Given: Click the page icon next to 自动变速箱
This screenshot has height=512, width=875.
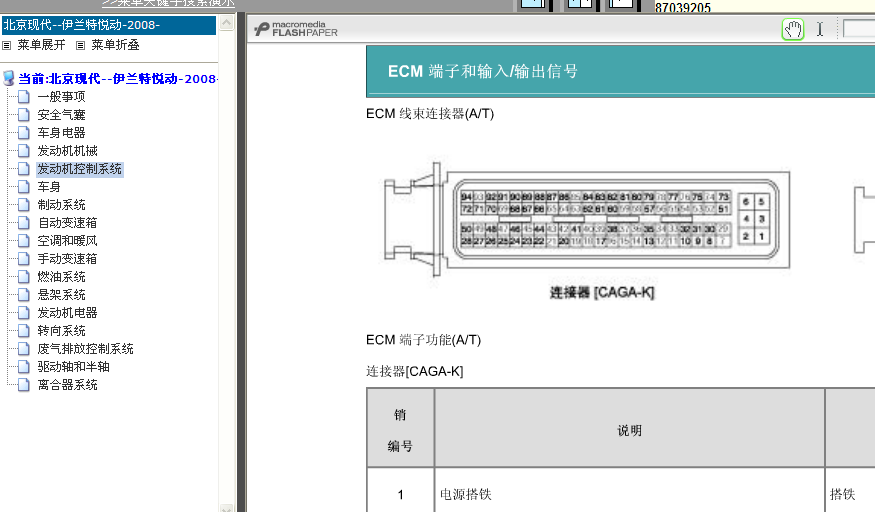Looking at the screenshot, I should point(23,223).
